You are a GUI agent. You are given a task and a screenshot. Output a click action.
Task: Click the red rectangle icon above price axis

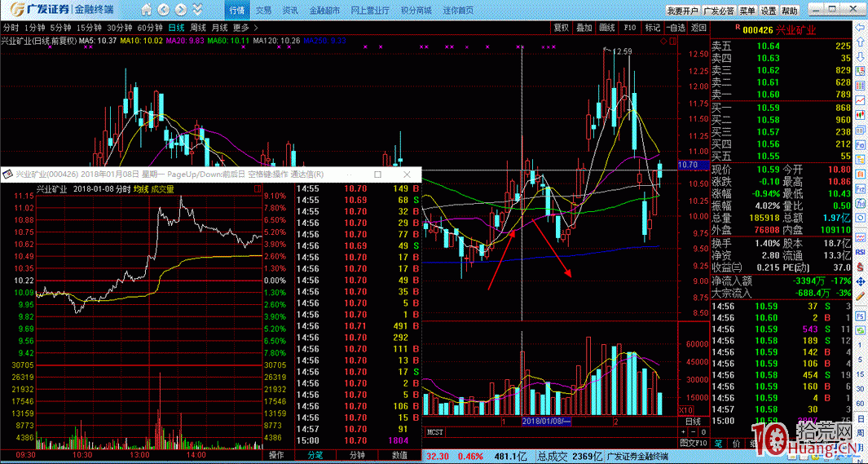672,42
